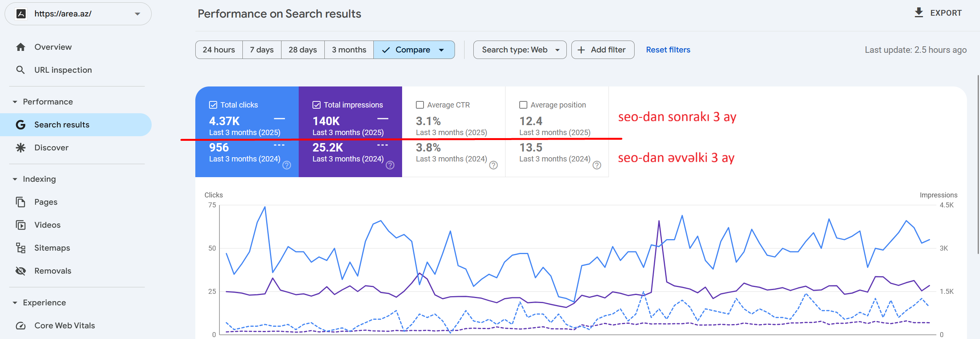This screenshot has height=339, width=980.
Task: Open the Removals icon
Action: (21, 271)
